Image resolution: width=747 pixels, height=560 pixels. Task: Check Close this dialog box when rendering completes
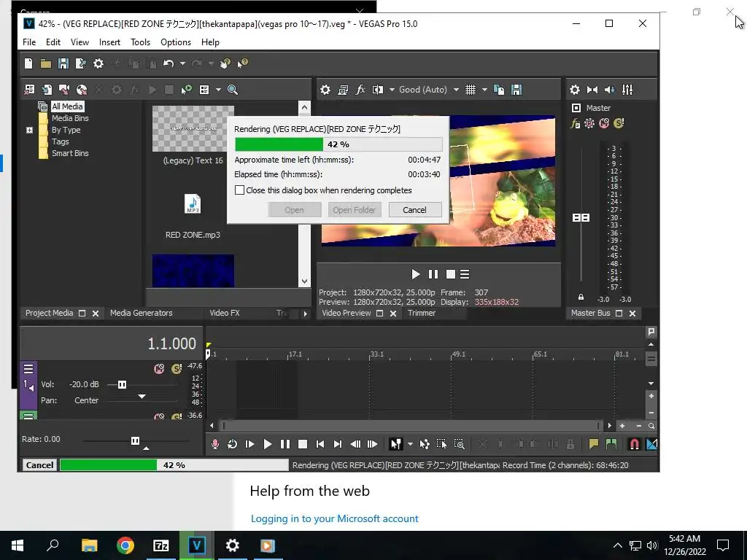pyautogui.click(x=239, y=190)
